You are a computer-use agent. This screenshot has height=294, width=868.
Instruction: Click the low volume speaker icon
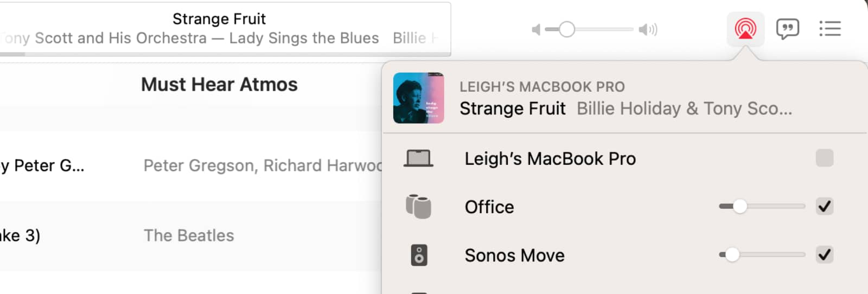click(x=536, y=29)
